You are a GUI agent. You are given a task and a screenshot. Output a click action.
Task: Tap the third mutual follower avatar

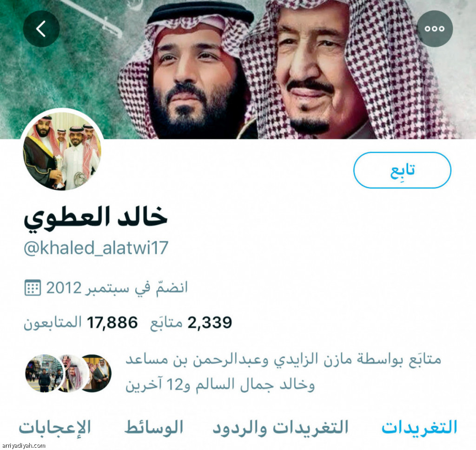point(97,373)
